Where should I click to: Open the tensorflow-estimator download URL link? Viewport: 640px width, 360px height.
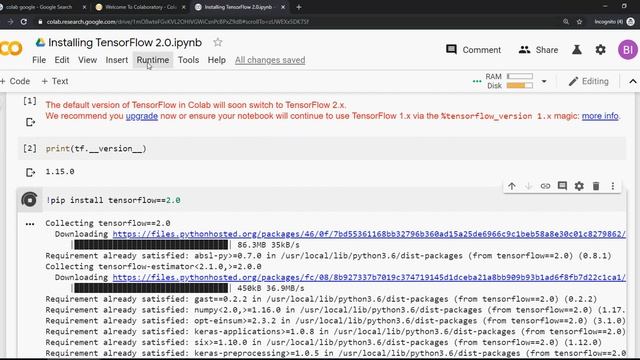click(x=369, y=278)
